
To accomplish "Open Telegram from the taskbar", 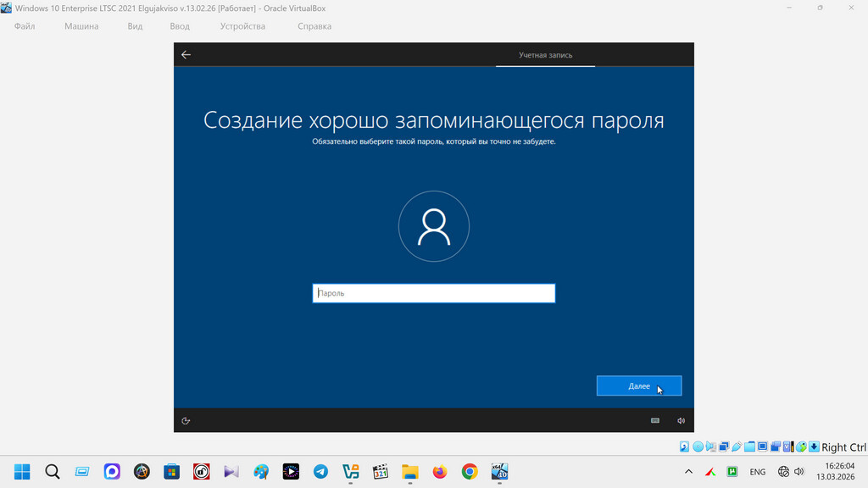I will [320, 471].
